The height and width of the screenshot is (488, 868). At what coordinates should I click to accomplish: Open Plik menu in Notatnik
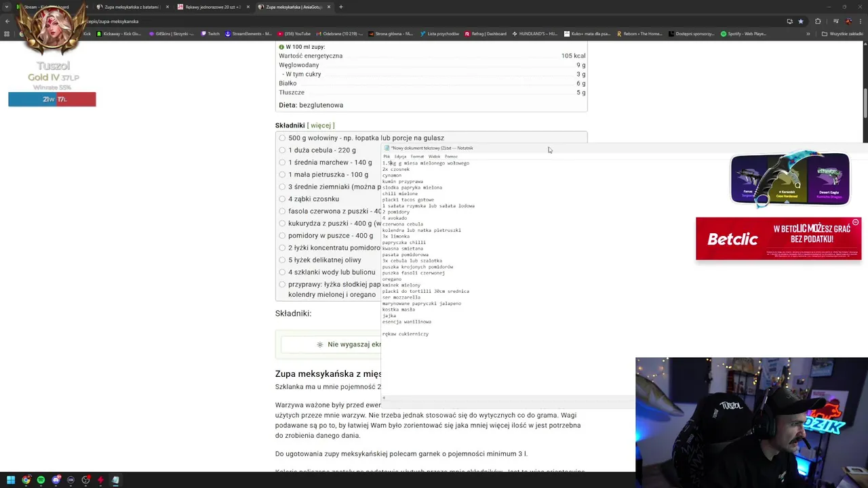click(387, 157)
